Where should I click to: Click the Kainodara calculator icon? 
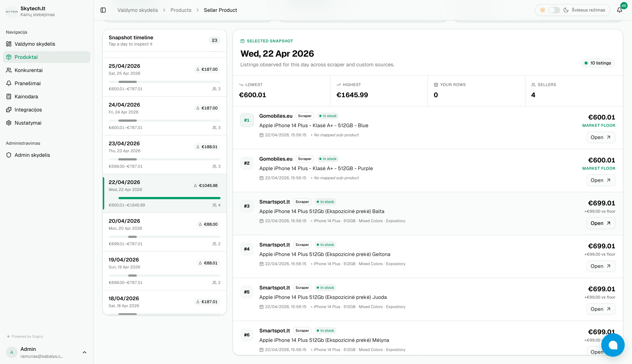(x=9, y=96)
